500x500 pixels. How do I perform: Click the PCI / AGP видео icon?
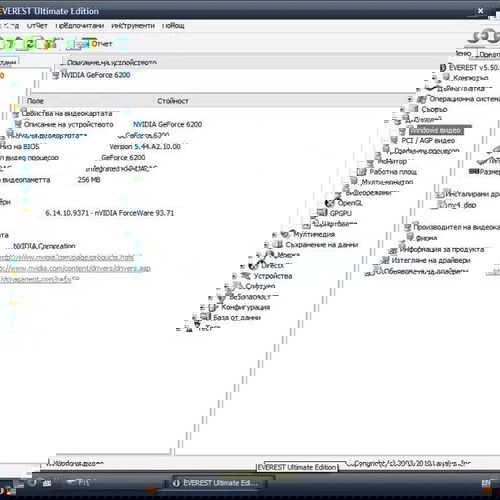pos(394,140)
